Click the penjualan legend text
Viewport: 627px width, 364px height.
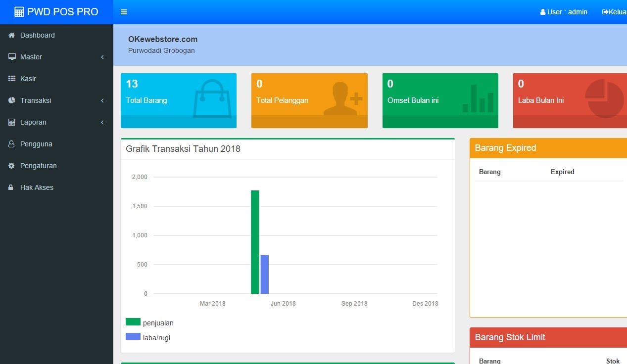click(x=158, y=323)
